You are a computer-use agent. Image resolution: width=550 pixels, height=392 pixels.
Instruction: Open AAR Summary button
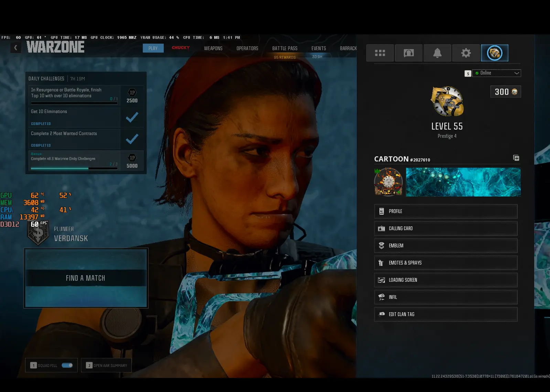pyautogui.click(x=107, y=365)
